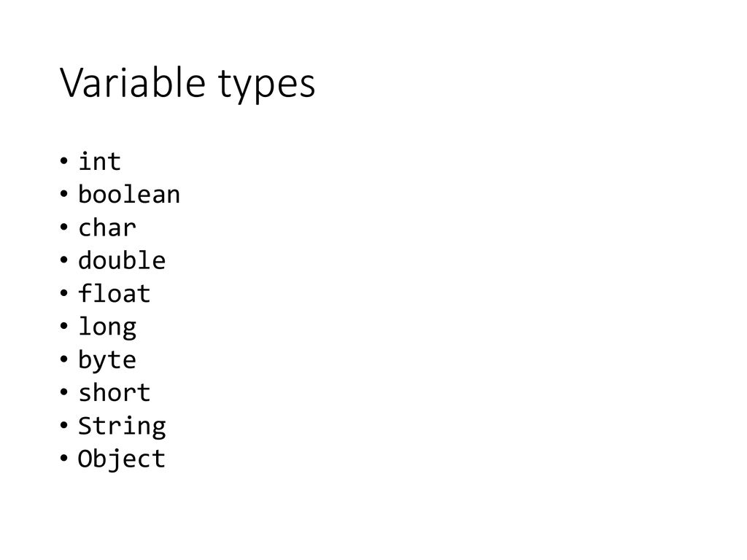Screen dimensions: 747x560
Task: Click the "Object" list item
Action: tap(122, 459)
